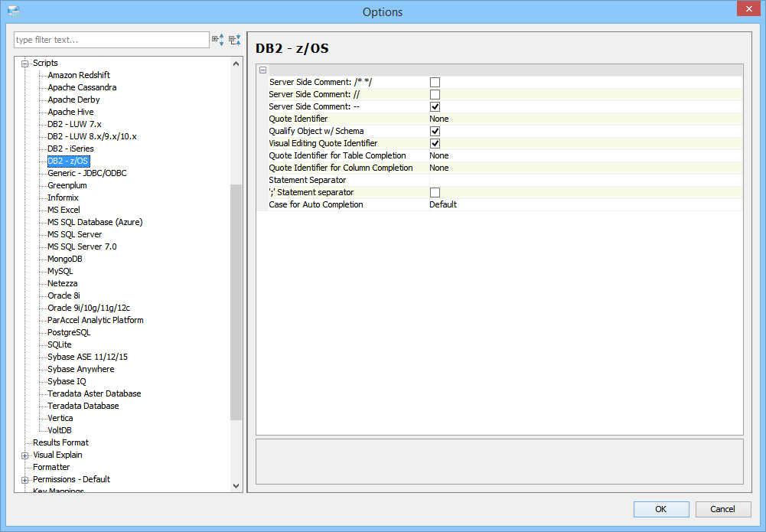Select MongoDB tree item
766x532 pixels.
point(64,259)
